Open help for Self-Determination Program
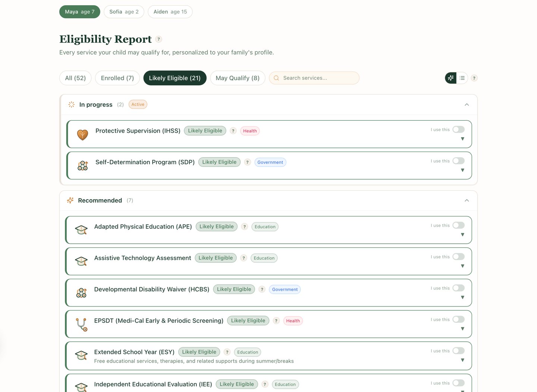 (x=247, y=162)
